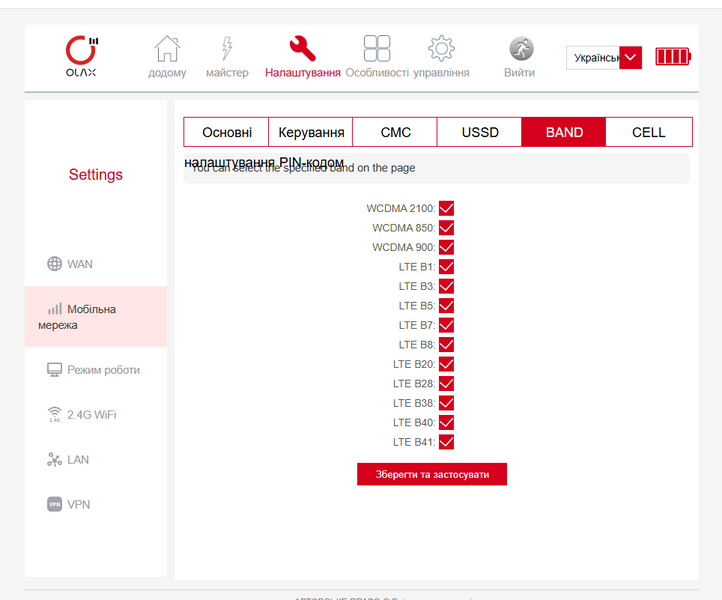Open the USSD tab
This screenshot has height=600, width=722.
pos(479,132)
